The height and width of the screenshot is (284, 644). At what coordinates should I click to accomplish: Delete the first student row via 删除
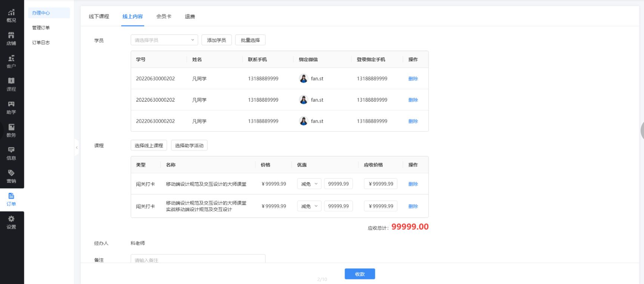pos(413,79)
